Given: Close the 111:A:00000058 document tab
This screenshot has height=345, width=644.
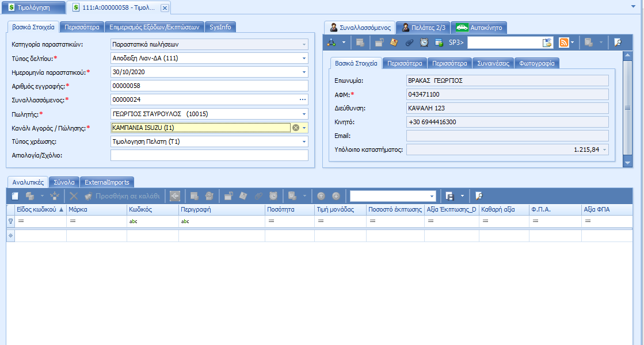Looking at the screenshot, I should tap(165, 8).
